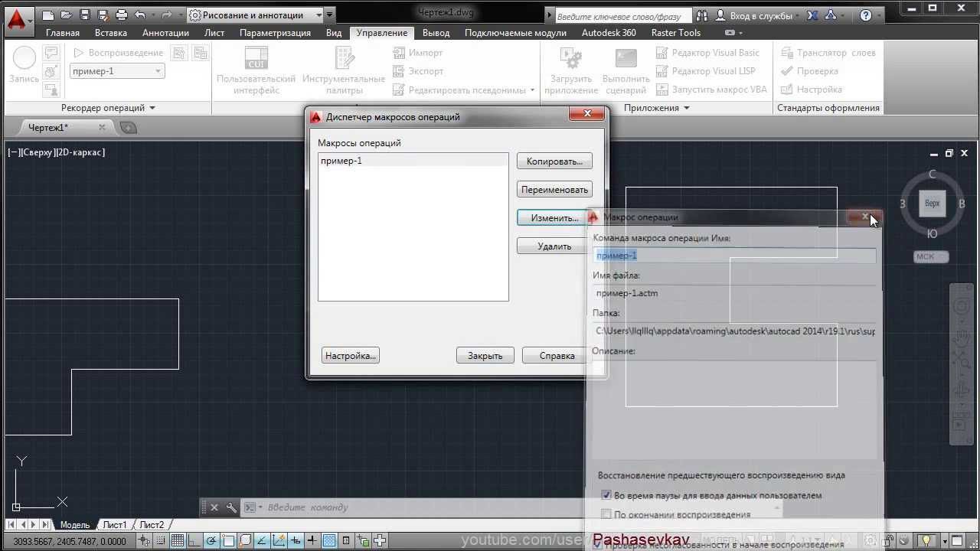Switch to the Вывод ribbon tab

point(436,33)
